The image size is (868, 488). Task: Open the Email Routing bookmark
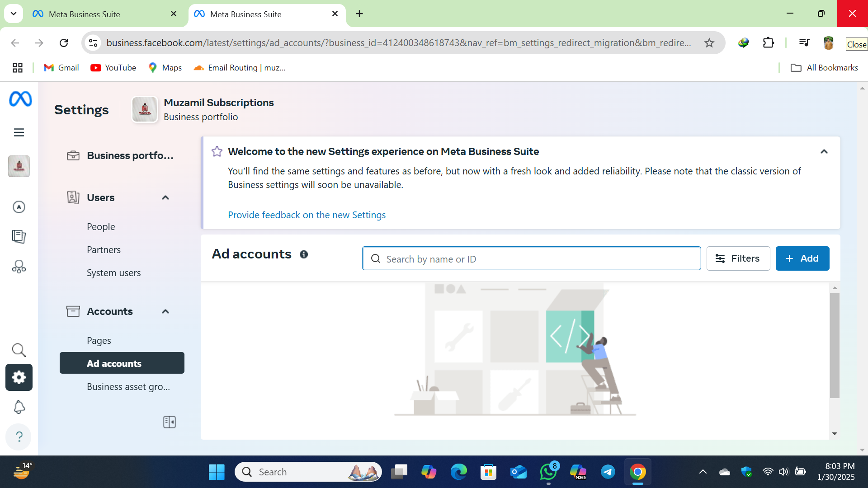point(240,68)
